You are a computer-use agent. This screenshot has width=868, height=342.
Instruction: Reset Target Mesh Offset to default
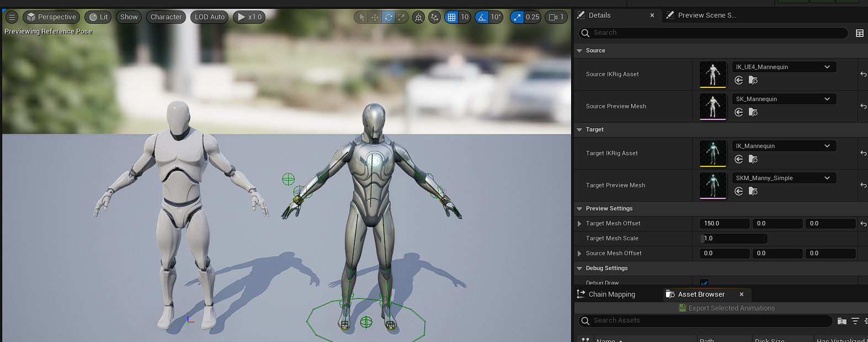tap(864, 223)
